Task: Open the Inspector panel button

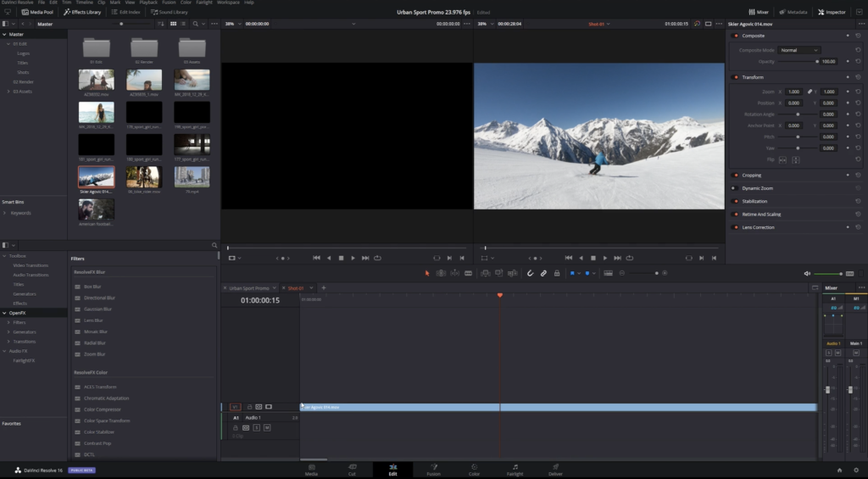Action: pyautogui.click(x=831, y=12)
